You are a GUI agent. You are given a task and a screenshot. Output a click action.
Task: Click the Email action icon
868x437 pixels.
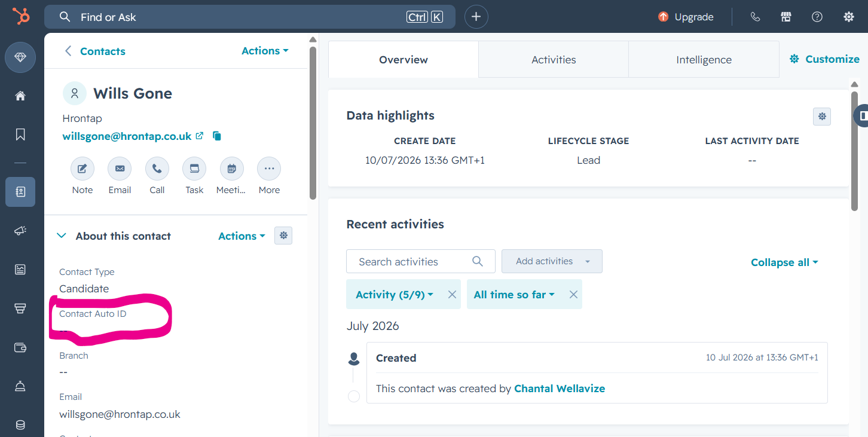tap(120, 169)
